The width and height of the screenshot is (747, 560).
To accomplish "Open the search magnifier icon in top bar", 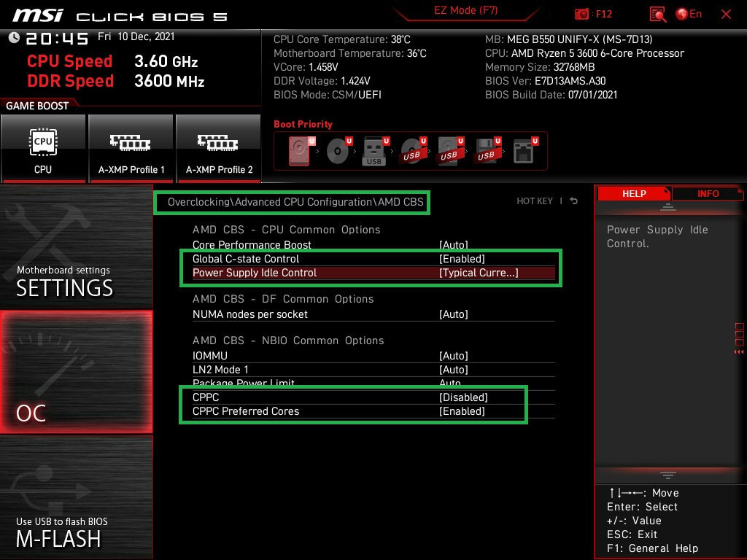I will pos(657,14).
